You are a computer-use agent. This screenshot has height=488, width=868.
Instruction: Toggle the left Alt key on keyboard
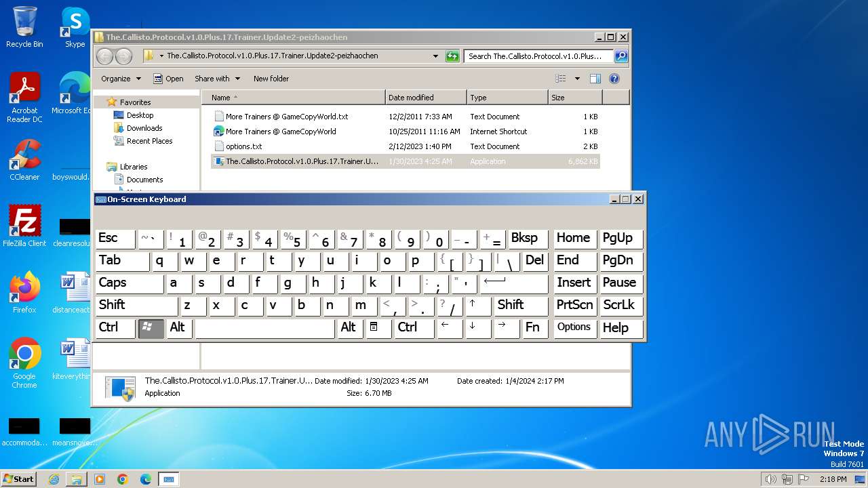point(180,328)
